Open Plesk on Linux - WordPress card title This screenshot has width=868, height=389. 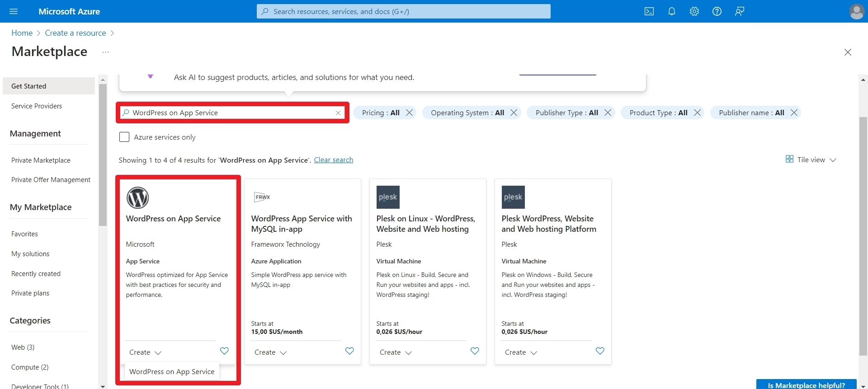click(x=426, y=224)
